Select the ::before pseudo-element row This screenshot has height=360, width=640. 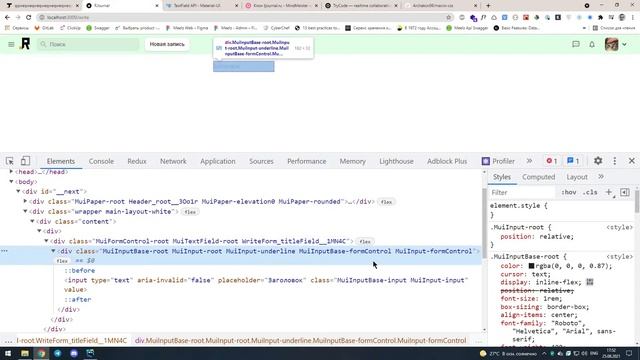pos(80,271)
